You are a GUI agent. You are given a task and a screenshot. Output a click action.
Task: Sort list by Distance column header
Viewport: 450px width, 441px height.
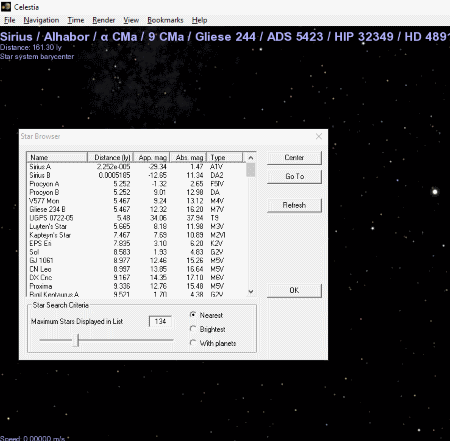110,157
